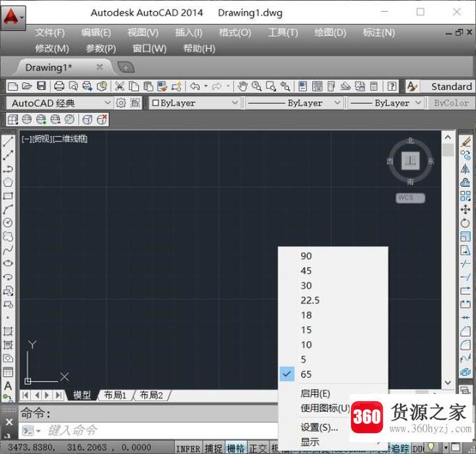Click the vertical scrollbar down arrow
The height and width of the screenshot is (454, 476).
pos(448,382)
